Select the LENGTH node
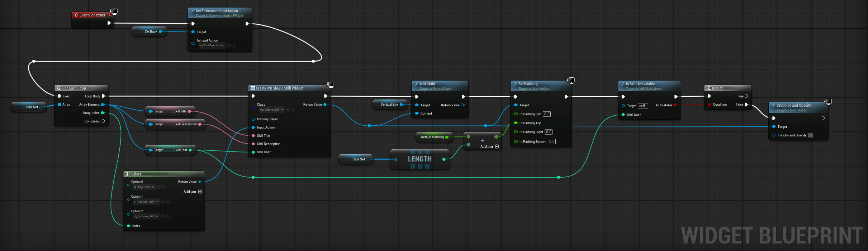The width and height of the screenshot is (868, 251). pyautogui.click(x=419, y=159)
